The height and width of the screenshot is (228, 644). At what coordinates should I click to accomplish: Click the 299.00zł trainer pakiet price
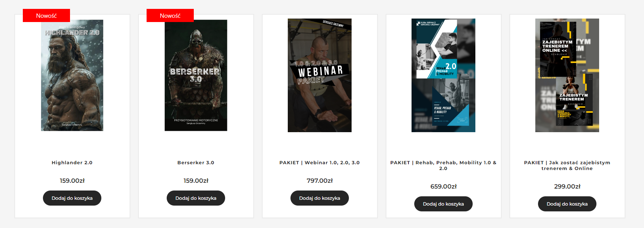[x=567, y=186]
